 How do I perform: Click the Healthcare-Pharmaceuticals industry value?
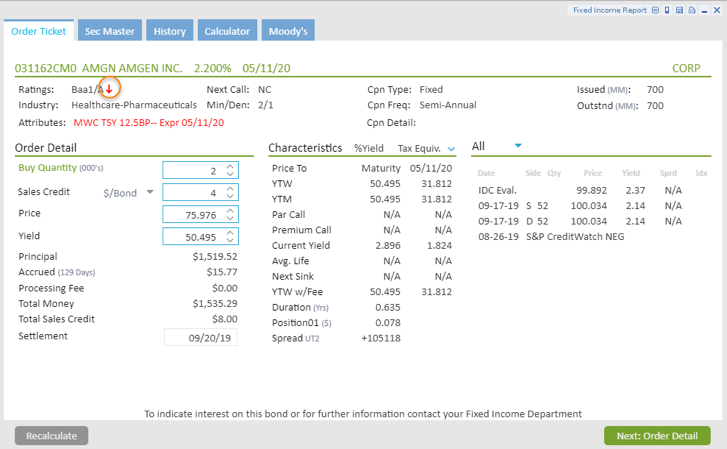134,105
